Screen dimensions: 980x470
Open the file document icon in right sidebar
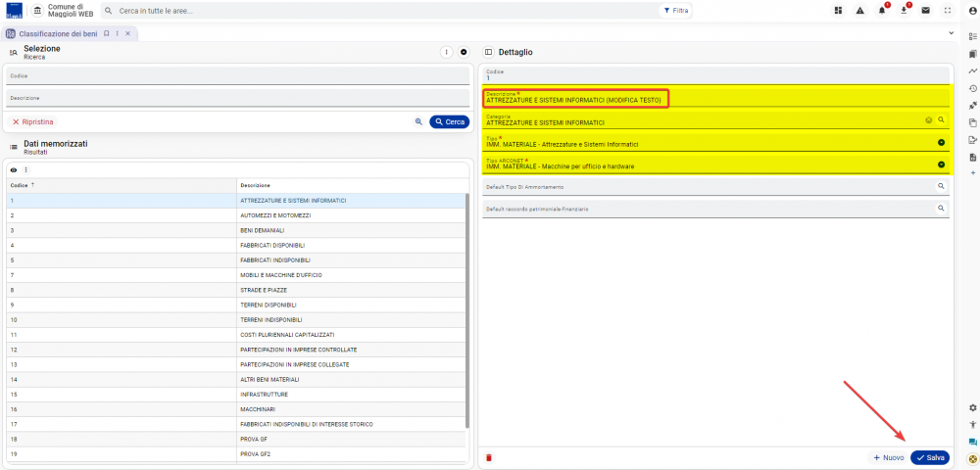click(x=972, y=157)
